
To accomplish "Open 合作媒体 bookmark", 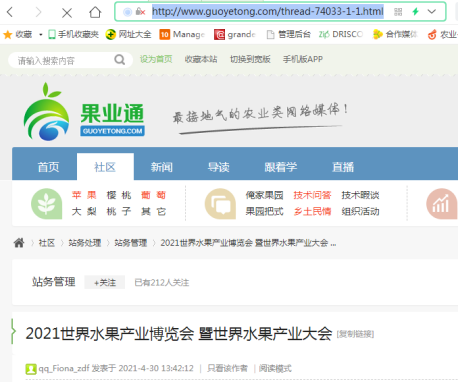I will (395, 34).
